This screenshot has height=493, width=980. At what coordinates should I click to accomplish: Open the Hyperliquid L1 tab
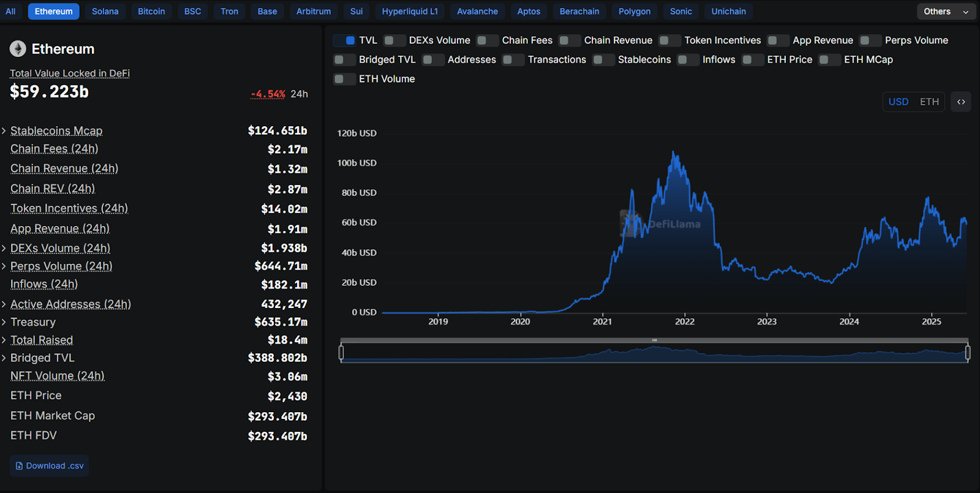(x=410, y=12)
